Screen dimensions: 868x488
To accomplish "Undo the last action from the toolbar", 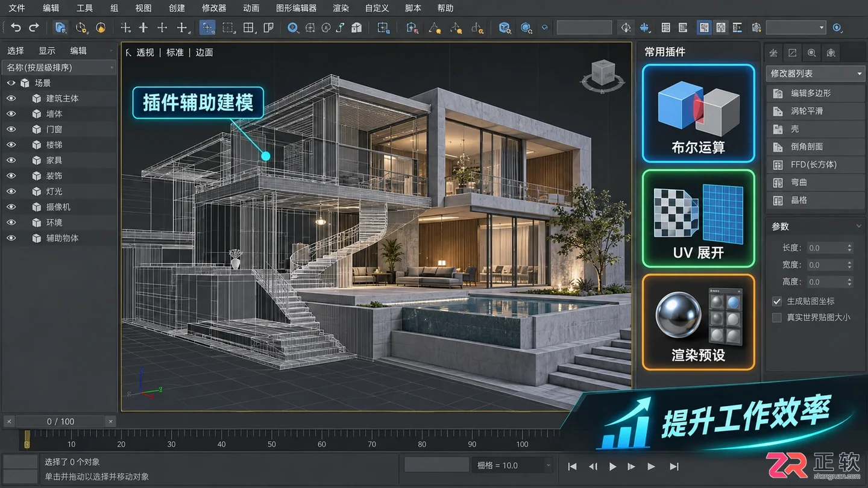I will pos(16,27).
